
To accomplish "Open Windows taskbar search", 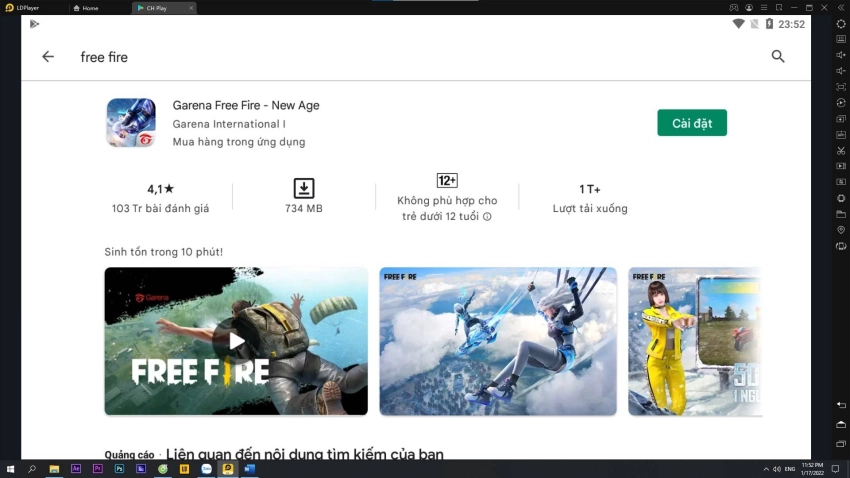I will [32, 469].
